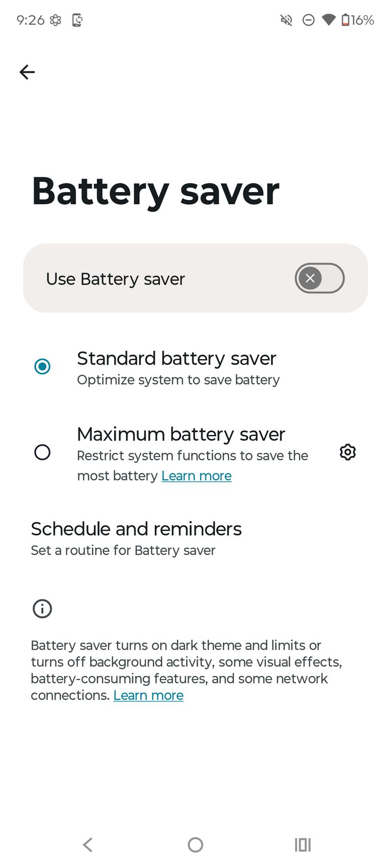Select the Maximum battery saver radio button

[x=42, y=452]
